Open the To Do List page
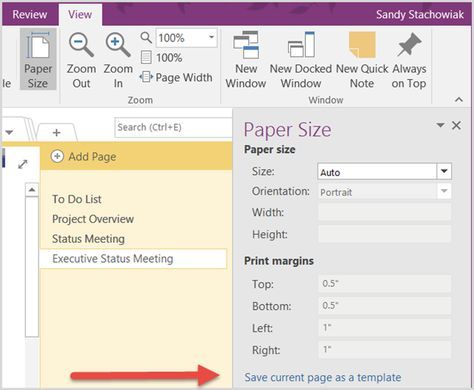474x390 pixels. [77, 199]
